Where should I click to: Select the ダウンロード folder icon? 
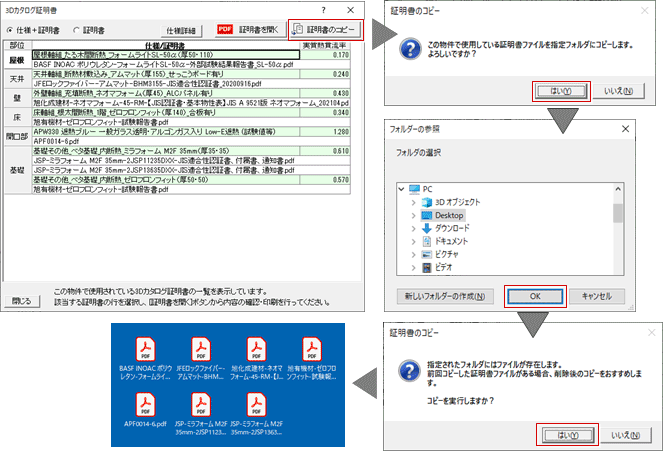(x=427, y=229)
